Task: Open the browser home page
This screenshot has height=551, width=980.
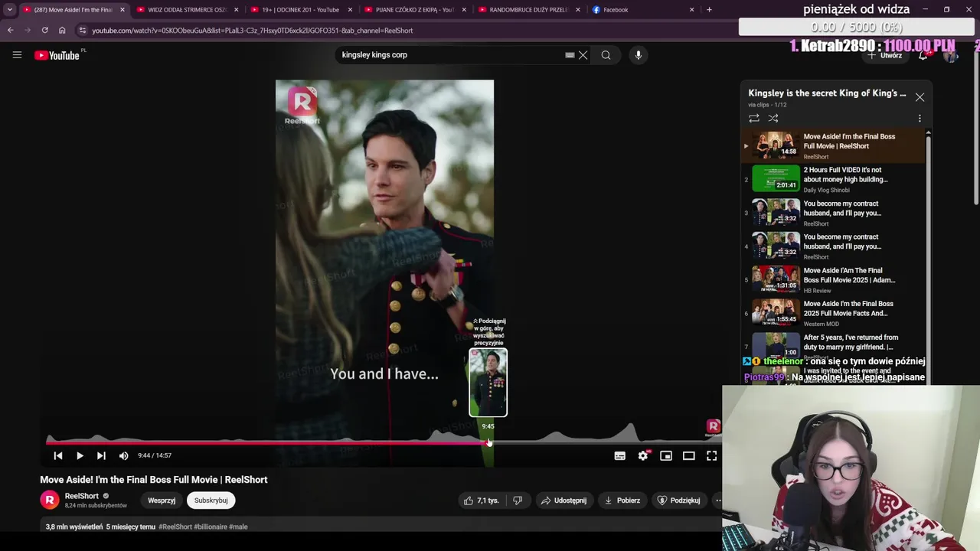Action: [x=62, y=31]
